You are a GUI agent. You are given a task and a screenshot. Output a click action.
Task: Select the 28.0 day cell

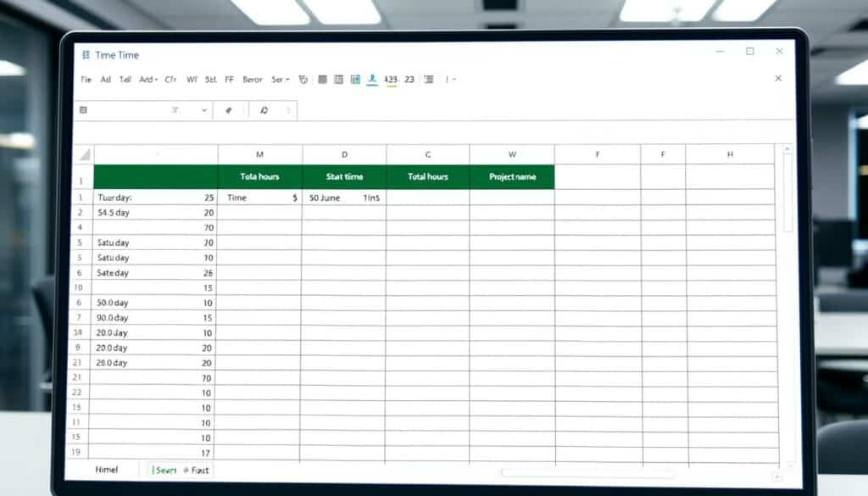point(154,363)
